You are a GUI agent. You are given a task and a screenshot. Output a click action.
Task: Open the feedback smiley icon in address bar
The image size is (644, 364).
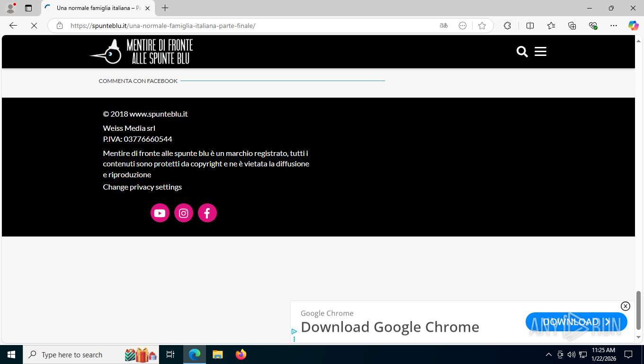tap(463, 26)
